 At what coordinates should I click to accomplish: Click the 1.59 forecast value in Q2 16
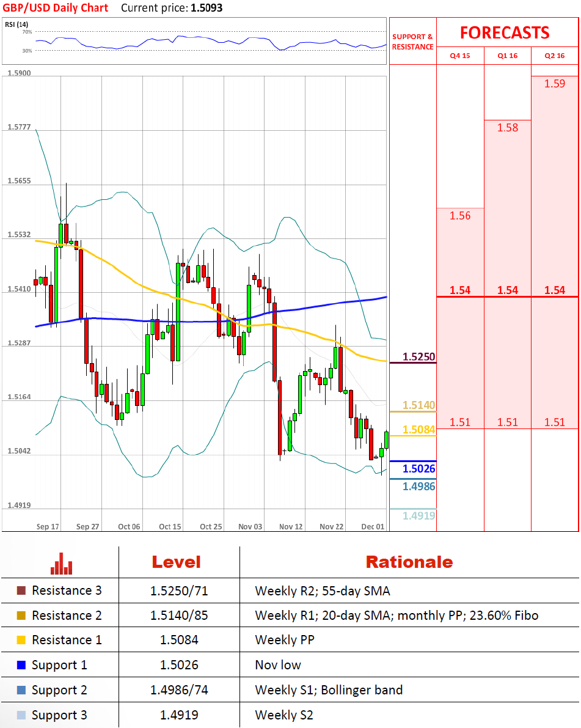click(555, 84)
